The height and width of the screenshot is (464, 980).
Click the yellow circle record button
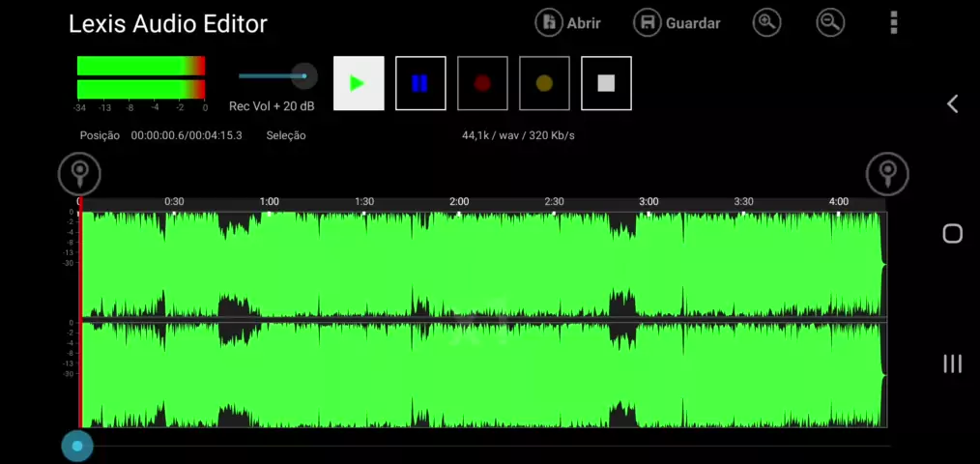point(544,83)
